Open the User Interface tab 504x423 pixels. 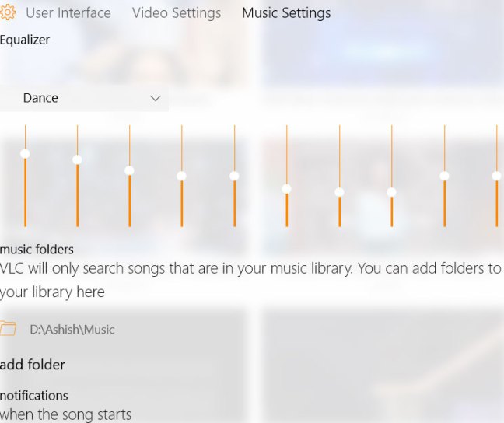(68, 13)
